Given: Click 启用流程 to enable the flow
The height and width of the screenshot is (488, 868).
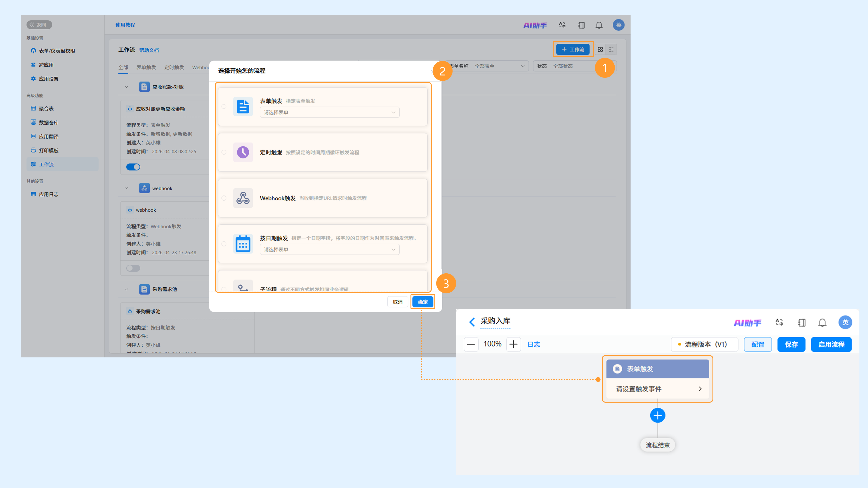Looking at the screenshot, I should click(831, 344).
